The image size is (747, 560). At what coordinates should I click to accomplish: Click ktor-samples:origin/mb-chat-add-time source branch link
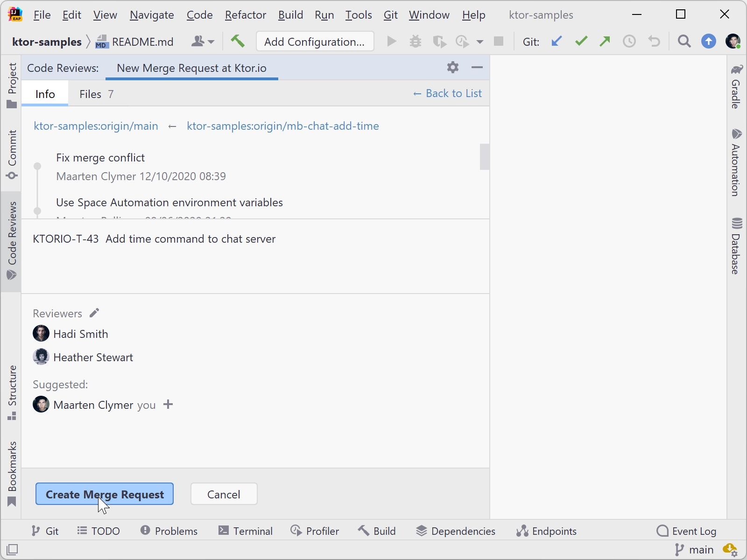pyautogui.click(x=283, y=126)
